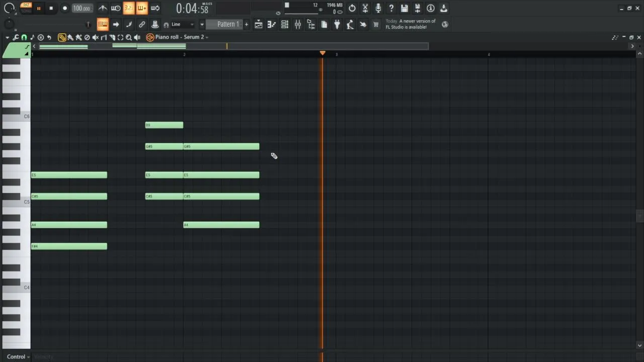Select the Mute tool with speaker icon

click(95, 37)
